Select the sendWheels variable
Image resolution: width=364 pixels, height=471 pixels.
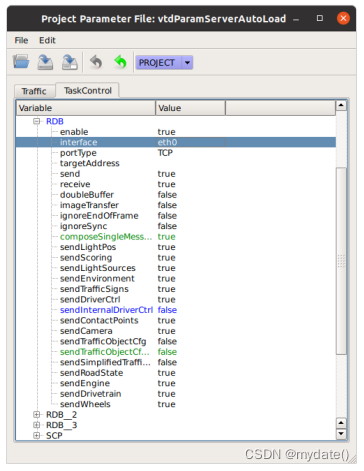(x=85, y=404)
